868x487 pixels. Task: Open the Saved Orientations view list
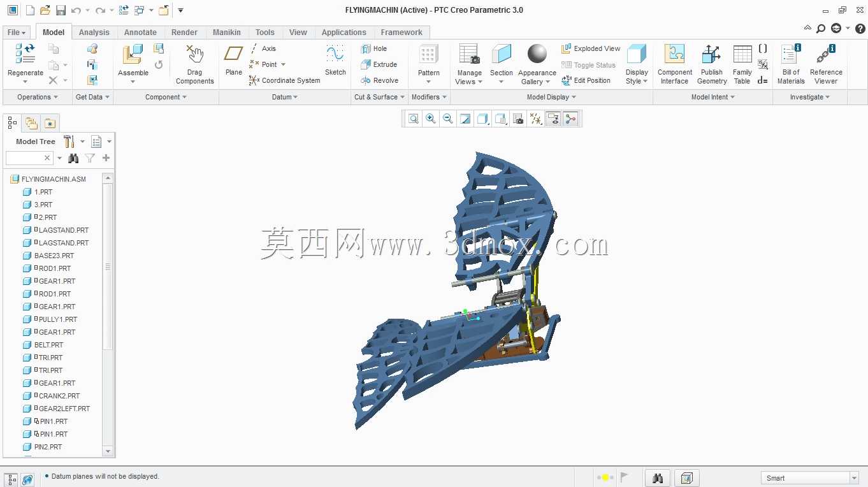point(501,119)
